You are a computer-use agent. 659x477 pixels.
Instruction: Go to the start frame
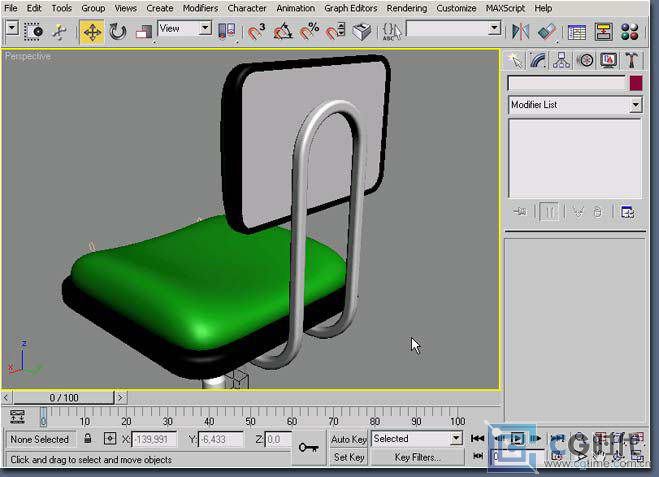pos(477,438)
